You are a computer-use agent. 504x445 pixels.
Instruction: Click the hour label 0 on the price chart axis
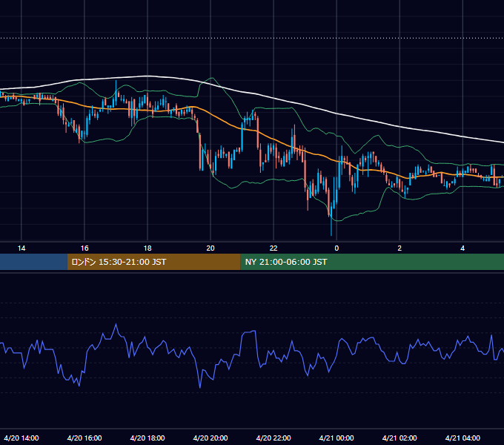pyautogui.click(x=336, y=248)
